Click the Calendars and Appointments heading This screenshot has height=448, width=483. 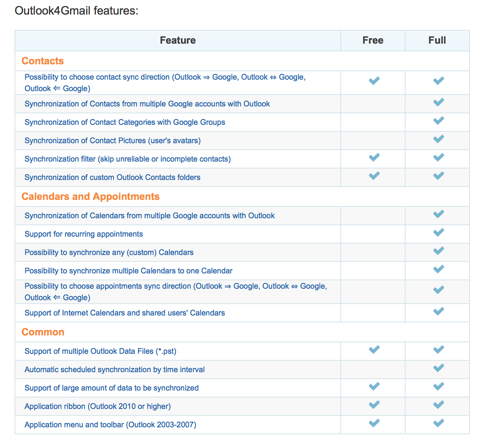click(x=90, y=196)
